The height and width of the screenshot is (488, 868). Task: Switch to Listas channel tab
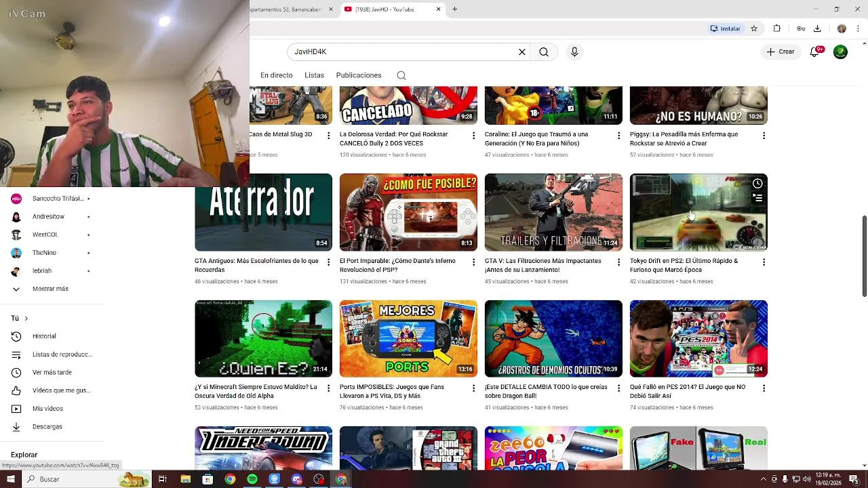(x=314, y=75)
